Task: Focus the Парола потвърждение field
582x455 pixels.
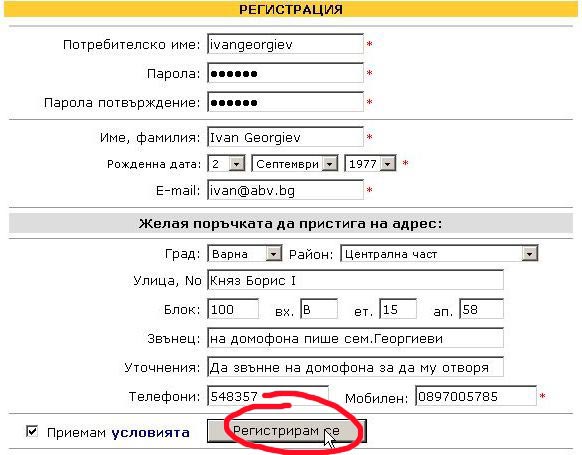Action: (x=285, y=102)
